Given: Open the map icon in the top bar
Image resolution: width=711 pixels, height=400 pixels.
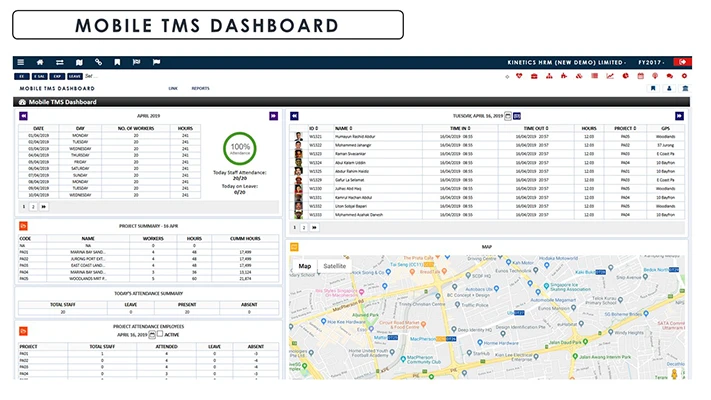Looking at the screenshot, I should [x=79, y=62].
